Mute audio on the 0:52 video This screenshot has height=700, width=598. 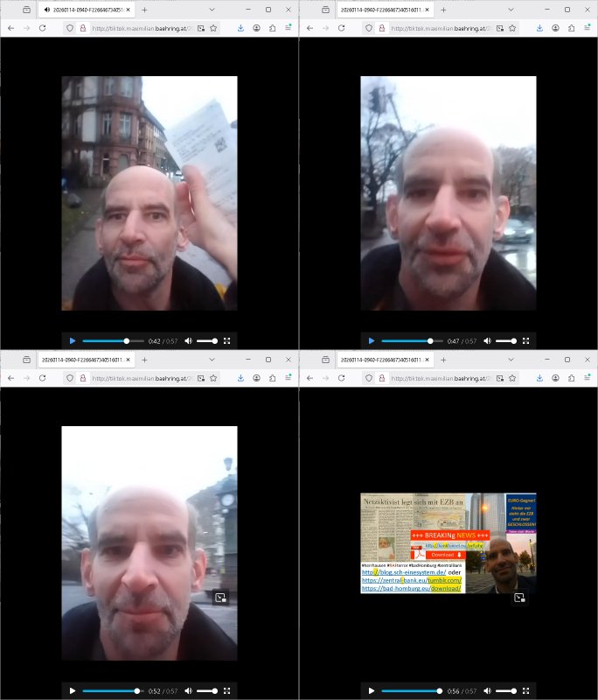(x=188, y=690)
